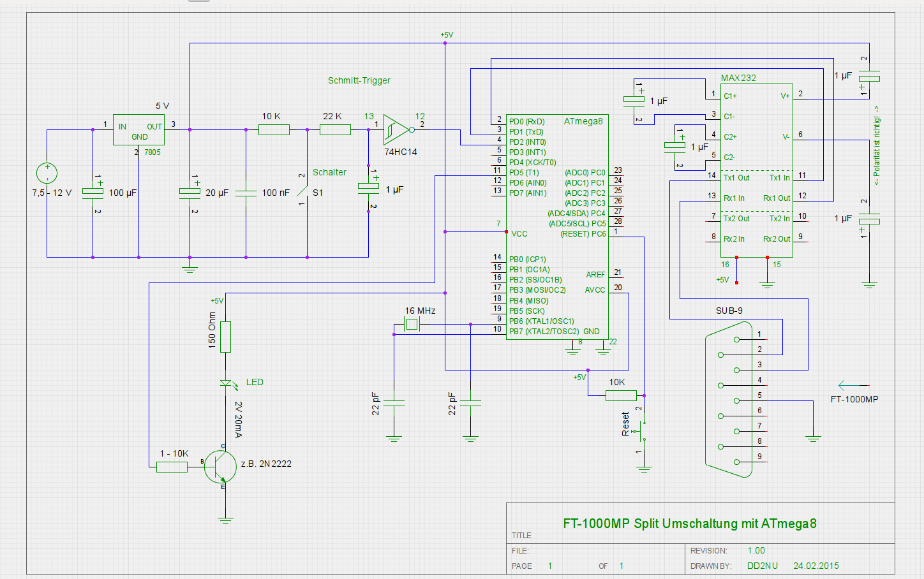
Task: Click the "PD1 (TxD)" pin label
Action: (526, 131)
